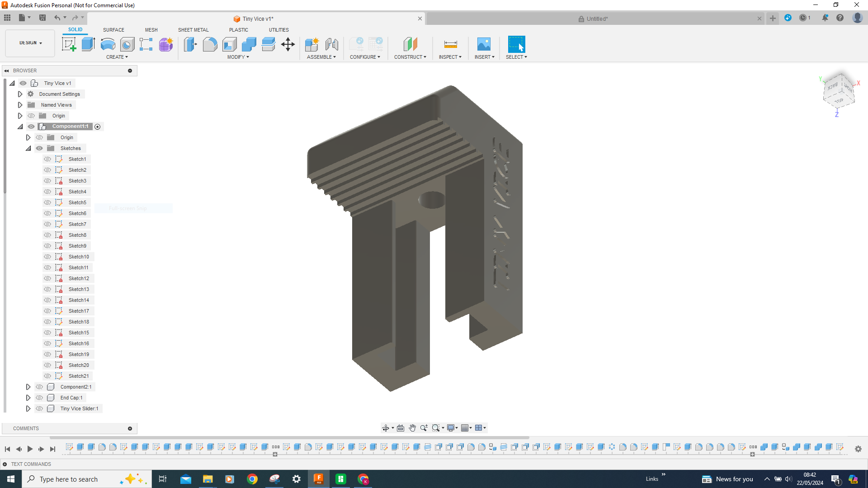This screenshot has width=868, height=488.
Task: Expand Named Views node
Action: 20,105
